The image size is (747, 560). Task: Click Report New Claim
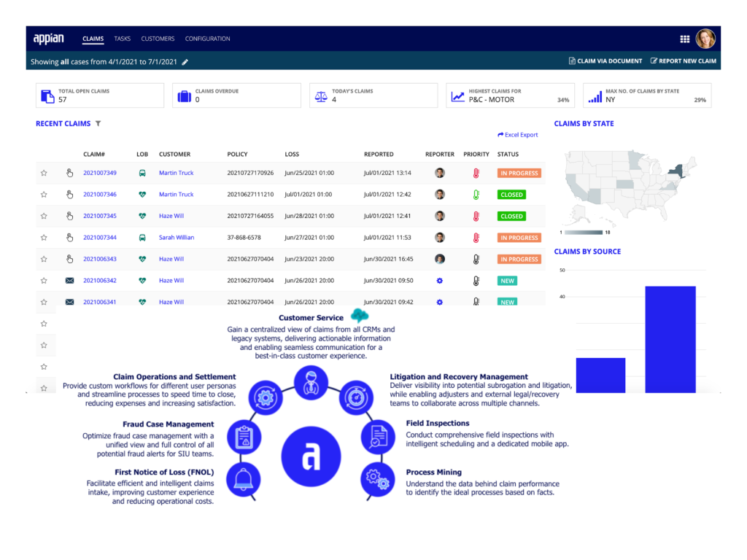[x=683, y=61]
